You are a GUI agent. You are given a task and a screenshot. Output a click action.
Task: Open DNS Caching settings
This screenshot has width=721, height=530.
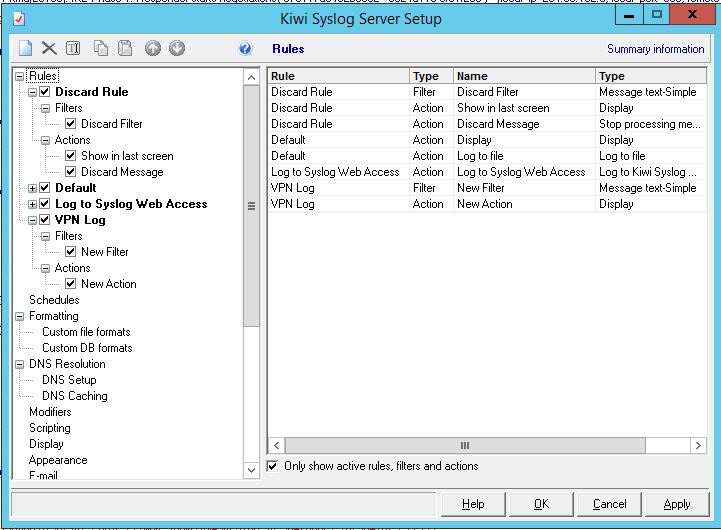coord(75,396)
